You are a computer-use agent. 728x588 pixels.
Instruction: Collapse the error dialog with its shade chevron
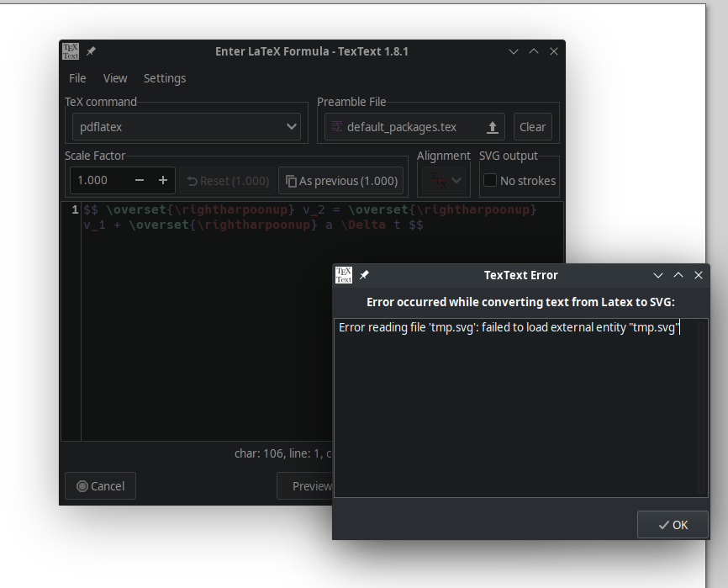(678, 274)
